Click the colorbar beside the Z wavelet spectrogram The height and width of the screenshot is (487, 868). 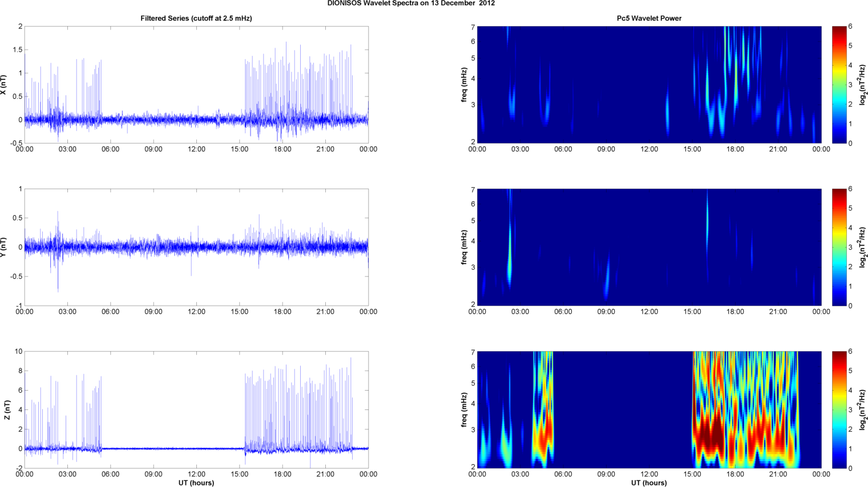[x=839, y=409]
